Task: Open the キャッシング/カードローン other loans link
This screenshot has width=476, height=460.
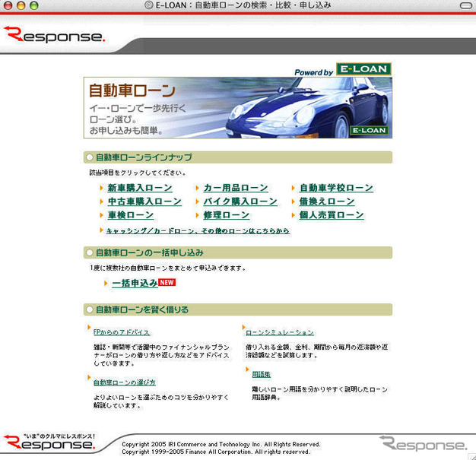Action: [x=198, y=230]
